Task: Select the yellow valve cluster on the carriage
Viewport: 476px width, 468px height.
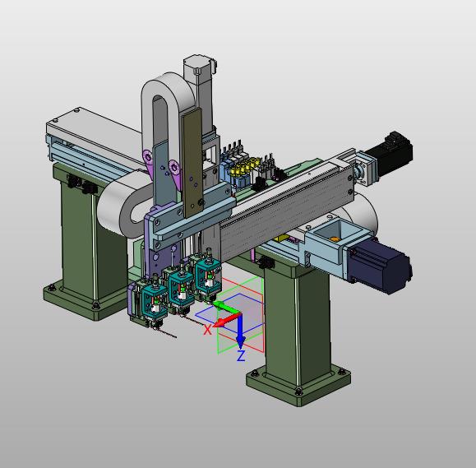Action: pos(246,167)
